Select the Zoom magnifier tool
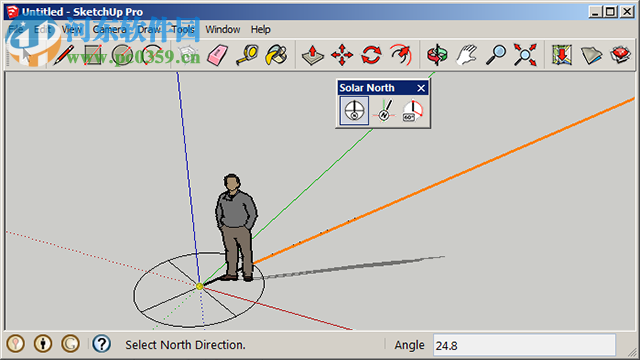The width and height of the screenshot is (640, 360). point(496,55)
